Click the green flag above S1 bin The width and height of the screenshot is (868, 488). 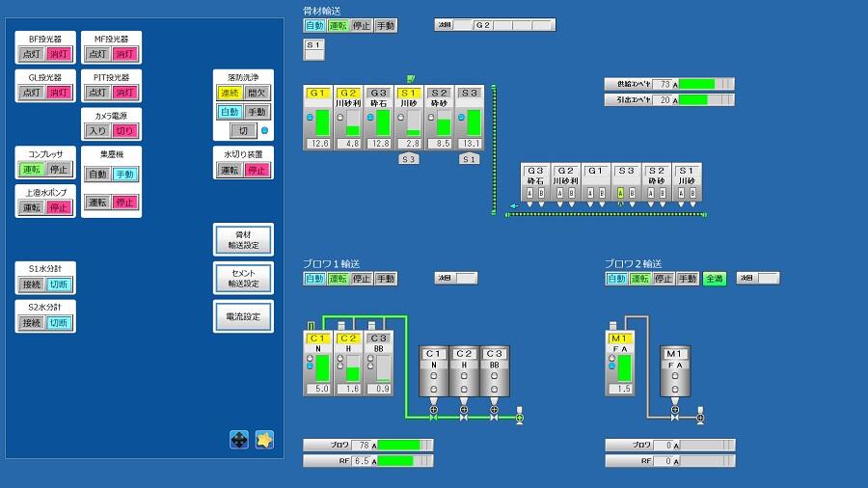(410, 78)
